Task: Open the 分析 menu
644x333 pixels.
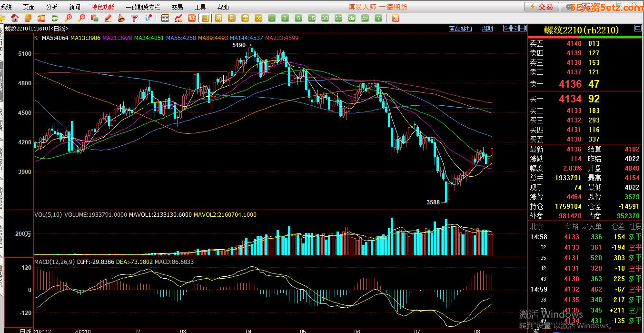Action: 52,7
